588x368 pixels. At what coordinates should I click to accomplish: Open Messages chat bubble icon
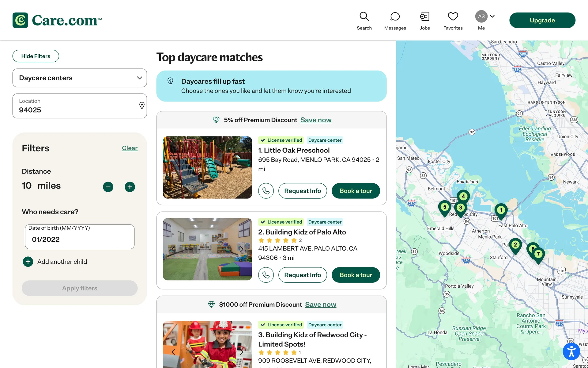click(395, 17)
